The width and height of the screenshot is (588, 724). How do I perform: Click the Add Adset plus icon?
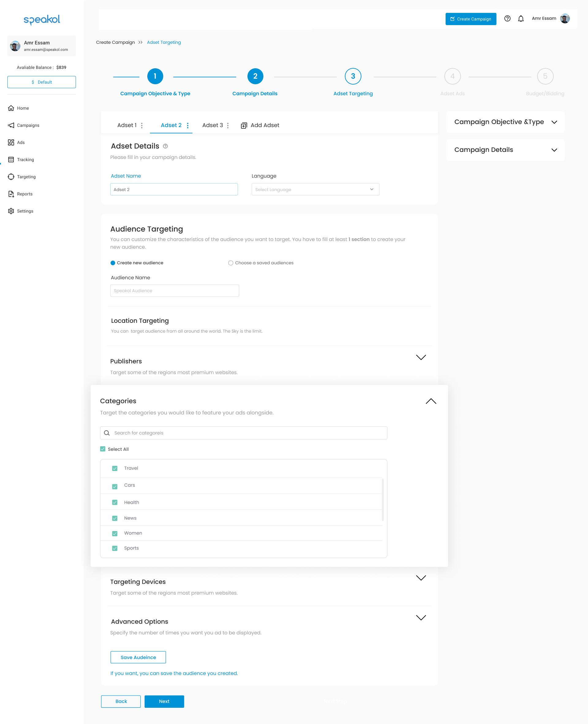(244, 126)
